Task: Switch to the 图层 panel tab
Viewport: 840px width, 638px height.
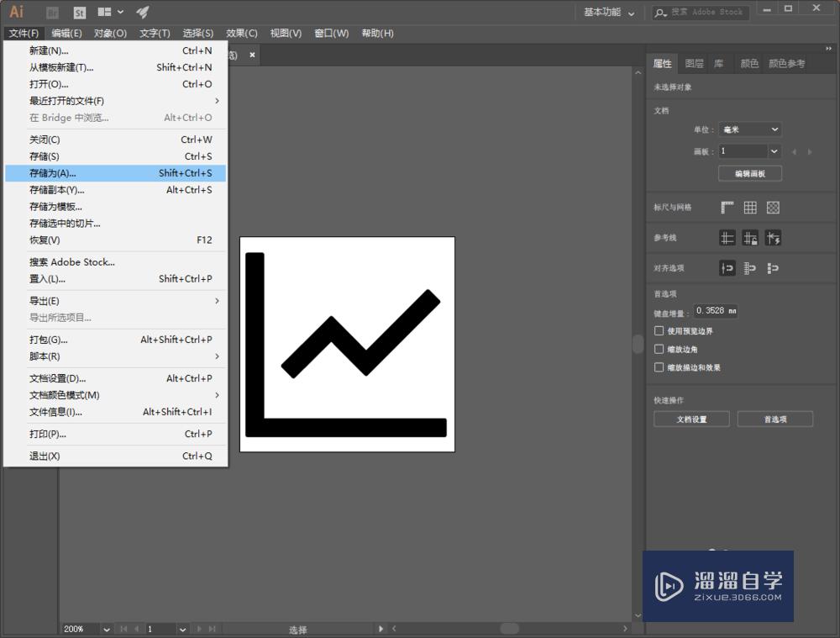Action: point(695,63)
